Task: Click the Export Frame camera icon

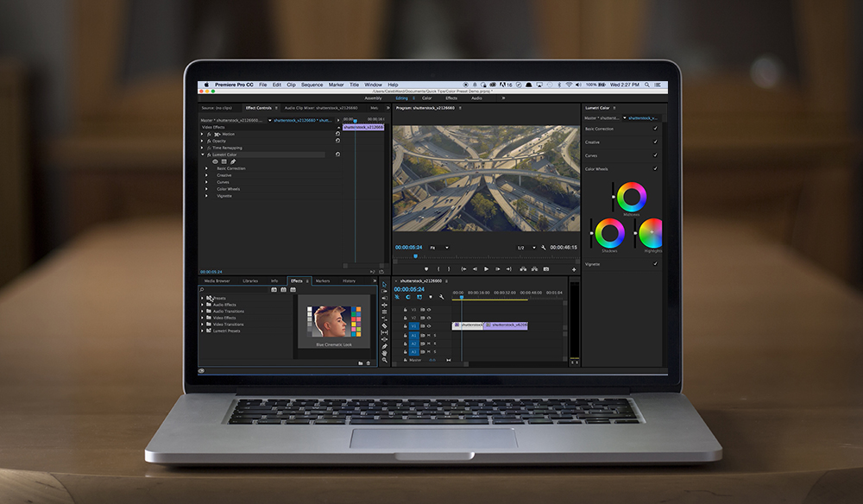Action: [x=544, y=268]
